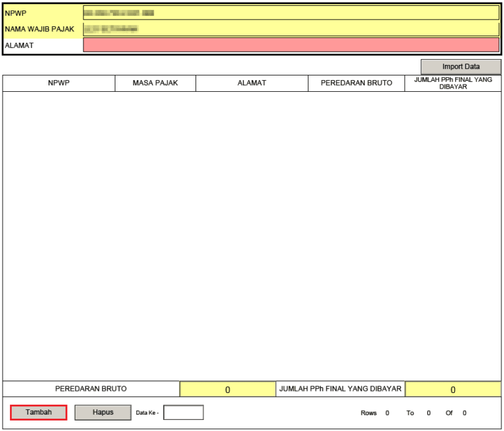The image size is (504, 431).
Task: Select the PEREDARAN BRUTO column header
Action: (x=356, y=83)
